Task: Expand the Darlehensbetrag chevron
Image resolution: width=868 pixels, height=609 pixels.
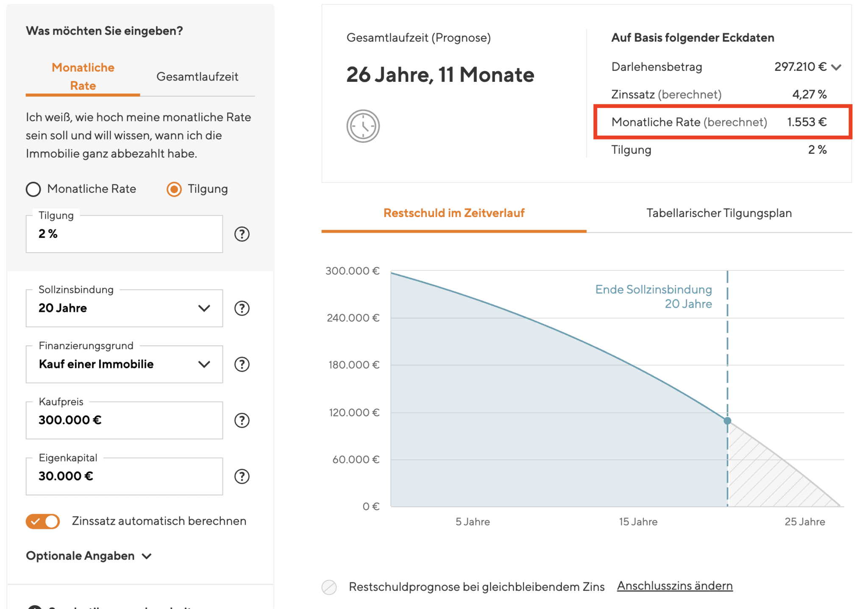Action: pos(836,67)
